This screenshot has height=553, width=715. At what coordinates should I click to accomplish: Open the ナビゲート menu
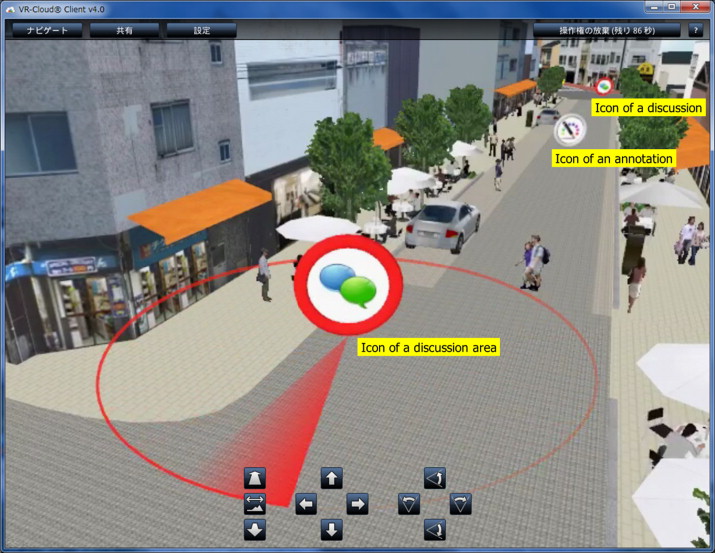[46, 30]
